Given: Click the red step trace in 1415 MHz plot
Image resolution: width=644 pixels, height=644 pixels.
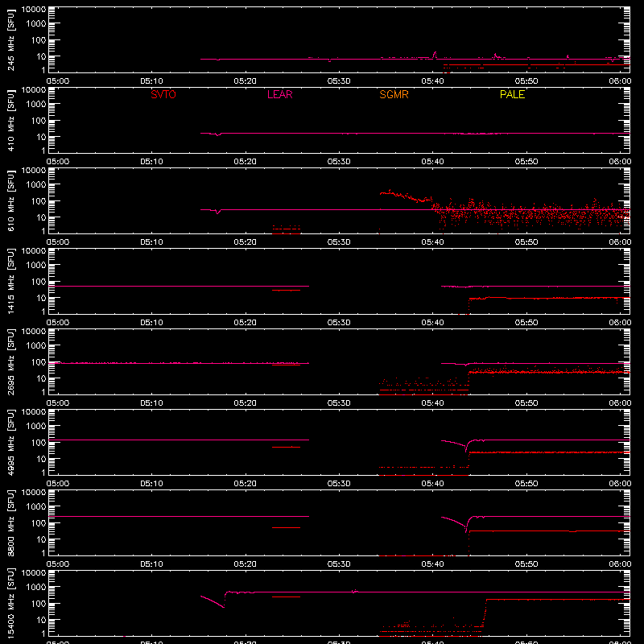Looking at the screenshot, I should tap(548, 298).
